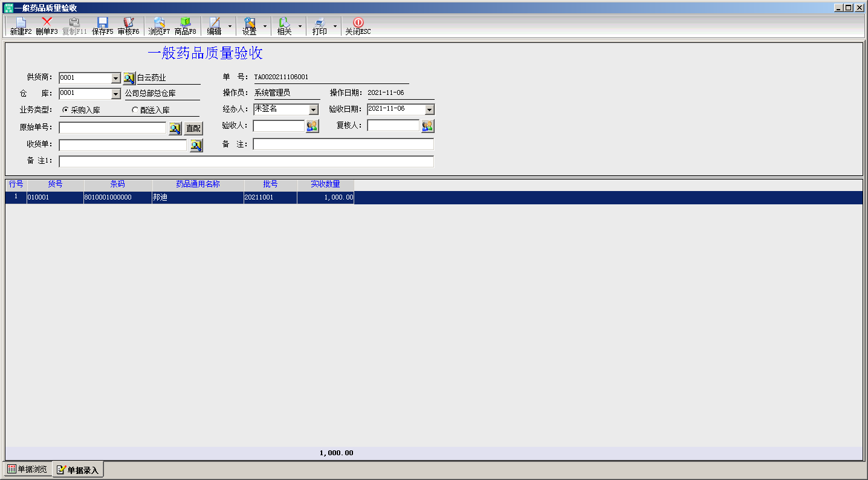The height and width of the screenshot is (480, 868).
Task: Select the 配送入库 radio option
Action: (135, 110)
